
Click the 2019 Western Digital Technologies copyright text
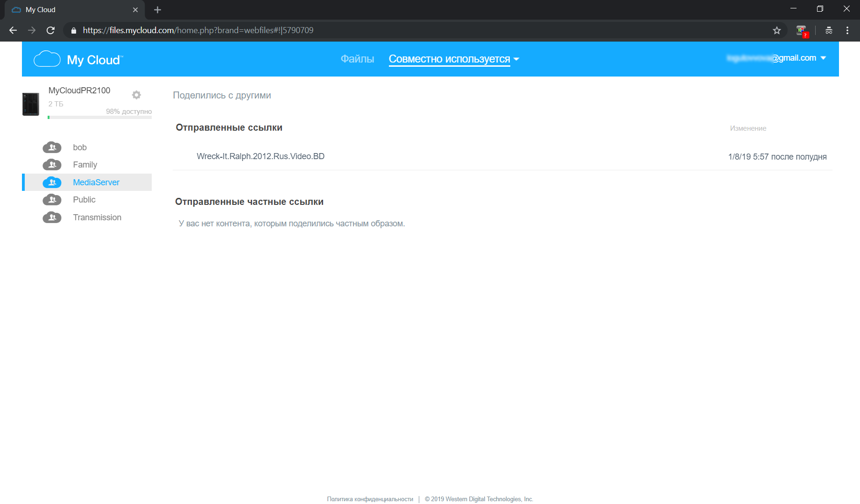pos(479,499)
